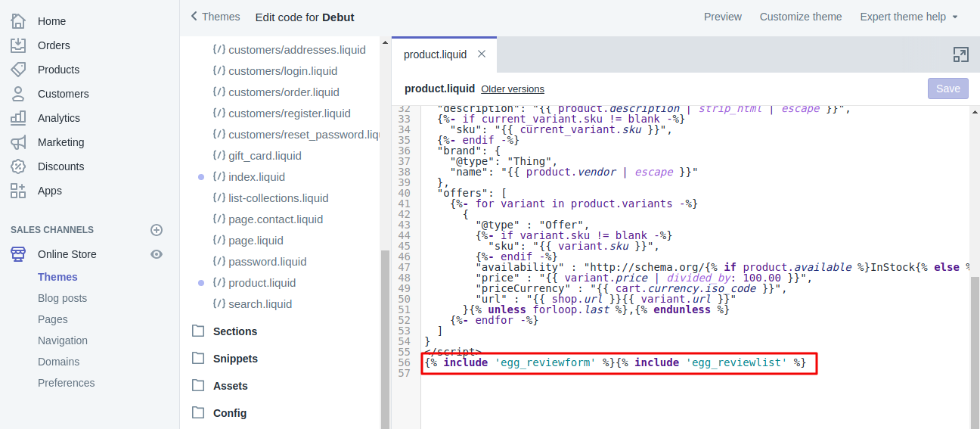980x429 pixels.
Task: Click the Config folder icon
Action: [199, 412]
